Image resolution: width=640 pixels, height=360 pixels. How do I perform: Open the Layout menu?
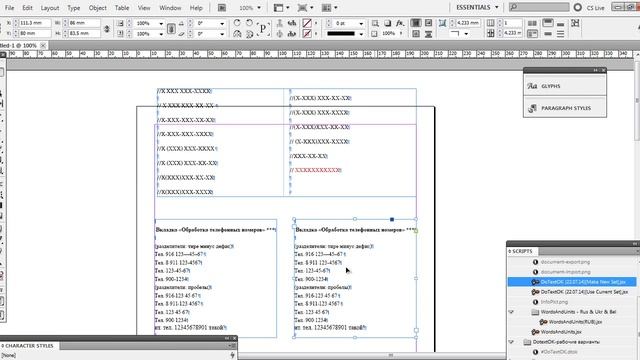[50, 8]
